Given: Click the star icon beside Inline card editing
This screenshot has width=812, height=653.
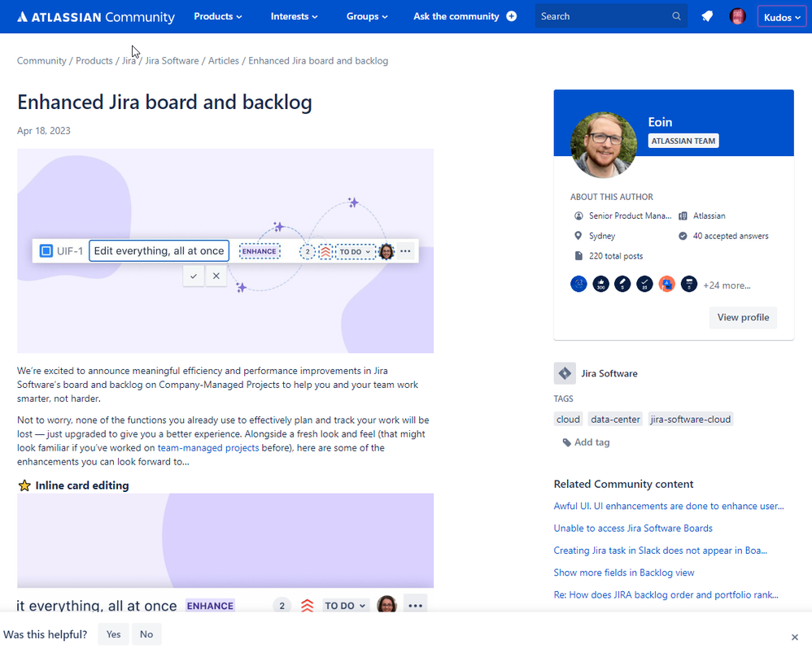Looking at the screenshot, I should click(24, 485).
